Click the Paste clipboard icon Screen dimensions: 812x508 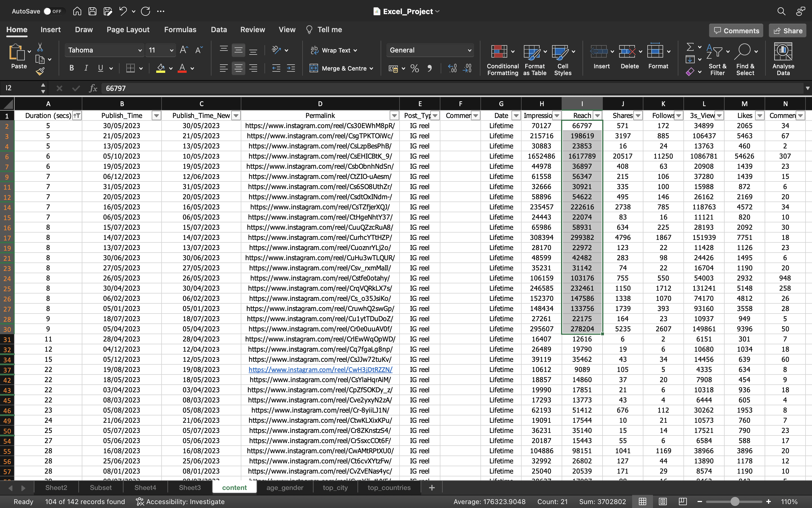(x=17, y=53)
